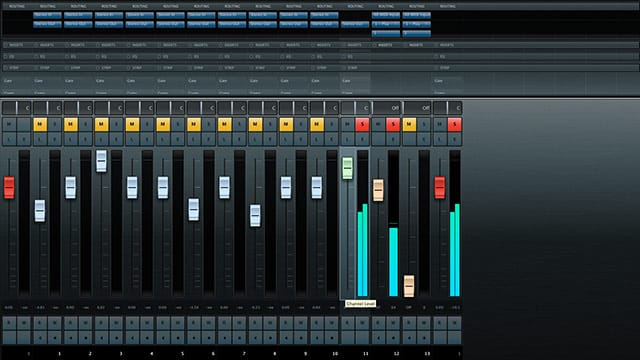Click the Edit (E) button on channel 1
This screenshot has width=640, height=360.
point(55,139)
